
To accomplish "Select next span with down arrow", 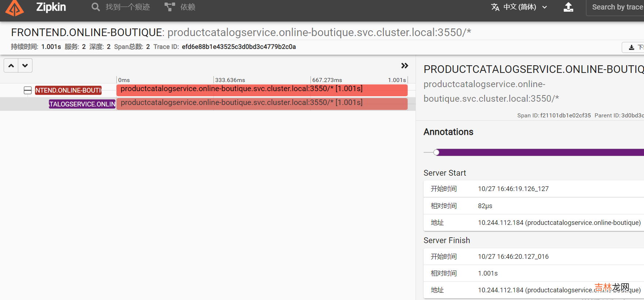I will coord(25,66).
